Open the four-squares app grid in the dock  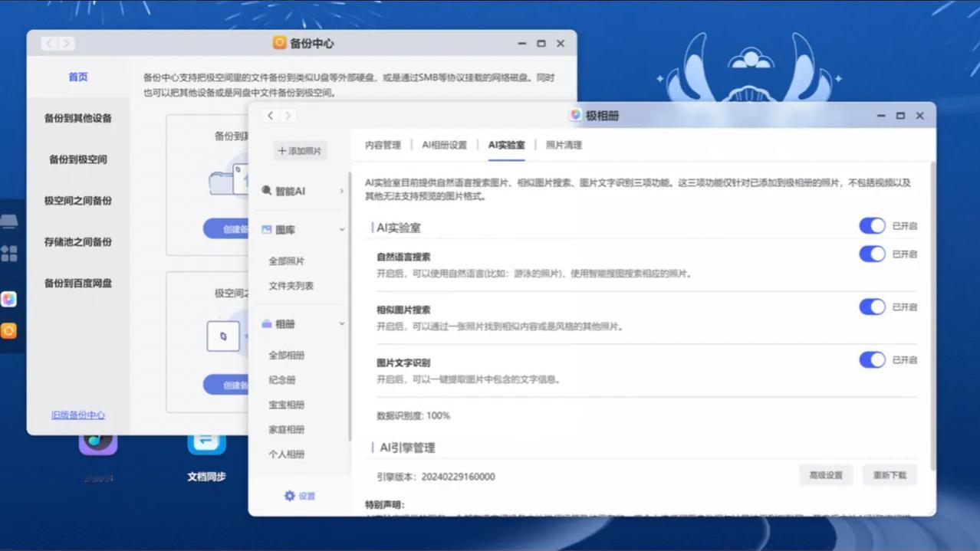tap(9, 254)
